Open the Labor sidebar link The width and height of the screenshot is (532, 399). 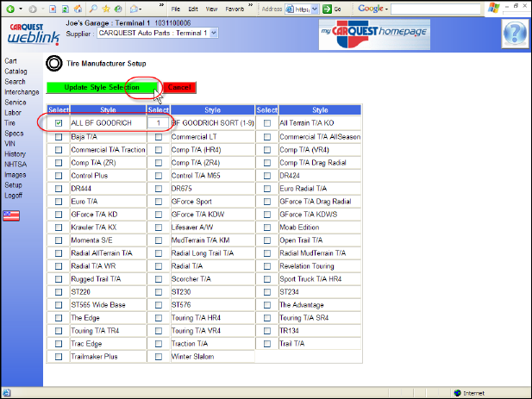13,113
